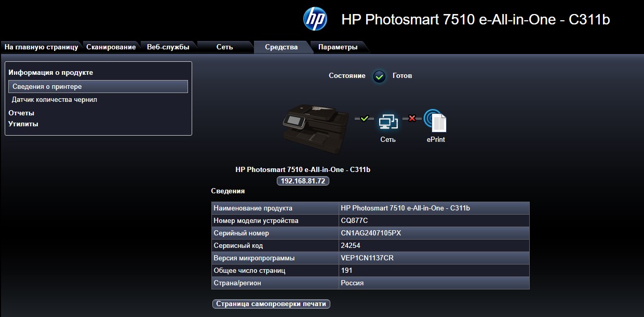This screenshot has width=644, height=317.
Task: Click the Серийный номер row label
Action: tap(242, 233)
